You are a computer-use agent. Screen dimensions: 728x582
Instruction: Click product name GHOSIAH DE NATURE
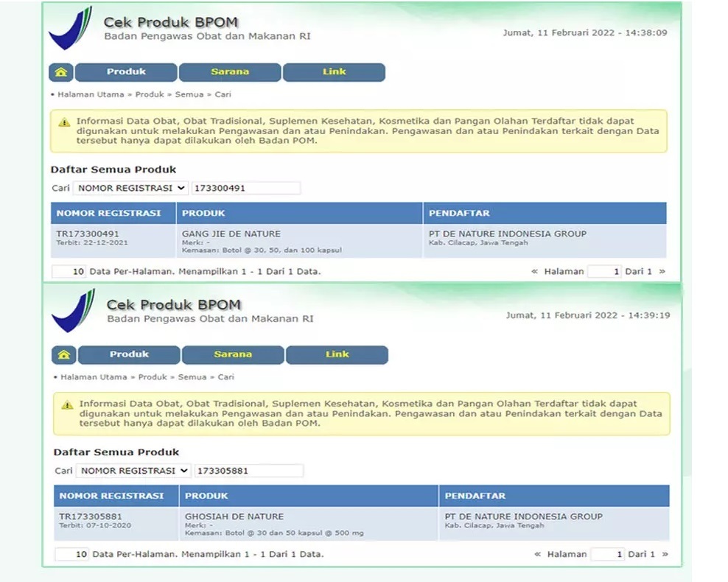(x=234, y=516)
